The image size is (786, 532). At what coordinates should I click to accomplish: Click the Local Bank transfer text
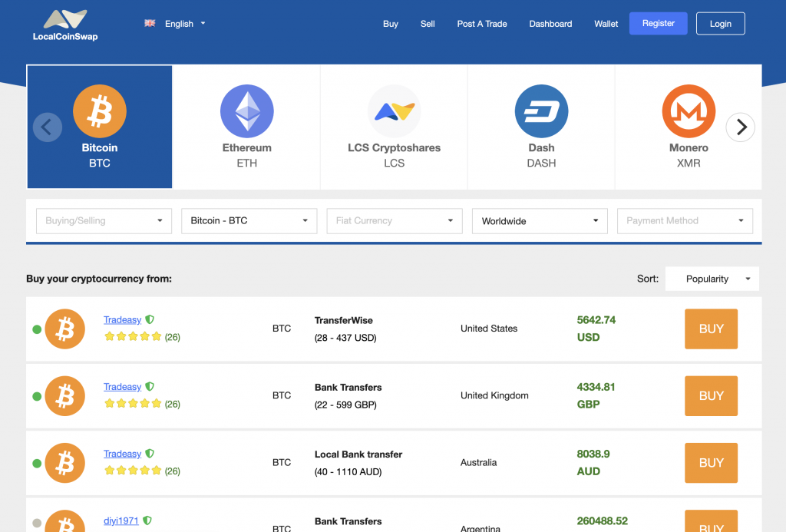pyautogui.click(x=358, y=454)
